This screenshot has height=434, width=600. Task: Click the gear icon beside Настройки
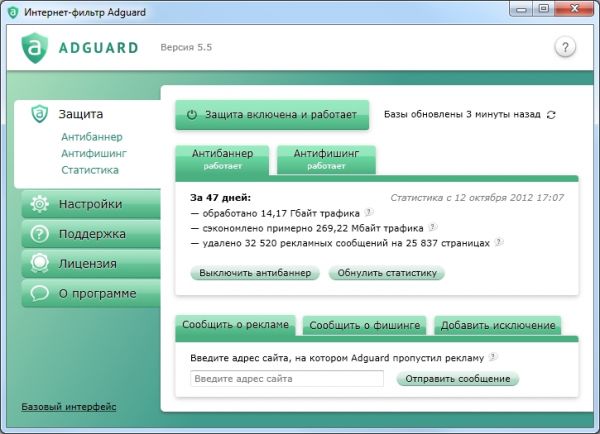point(39,204)
